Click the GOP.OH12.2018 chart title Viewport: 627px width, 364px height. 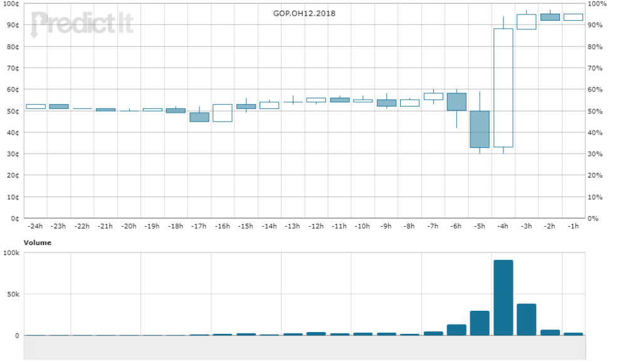304,13
